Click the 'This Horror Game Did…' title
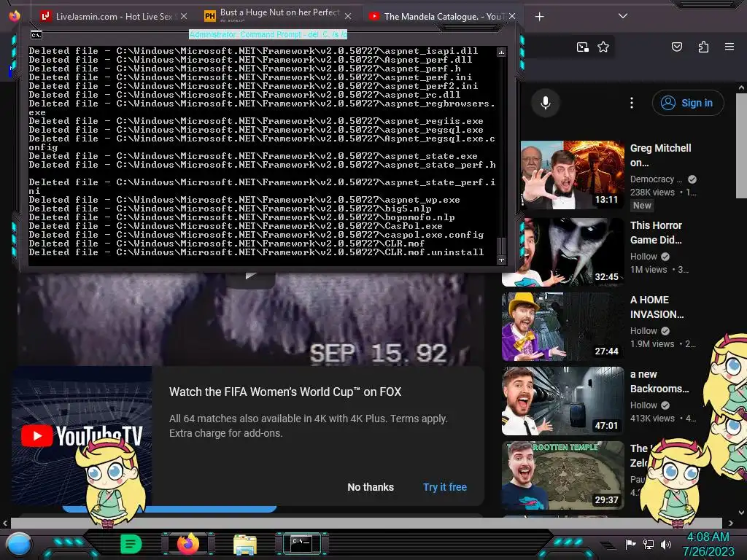Viewport: 747px width, 560px height. (656, 233)
